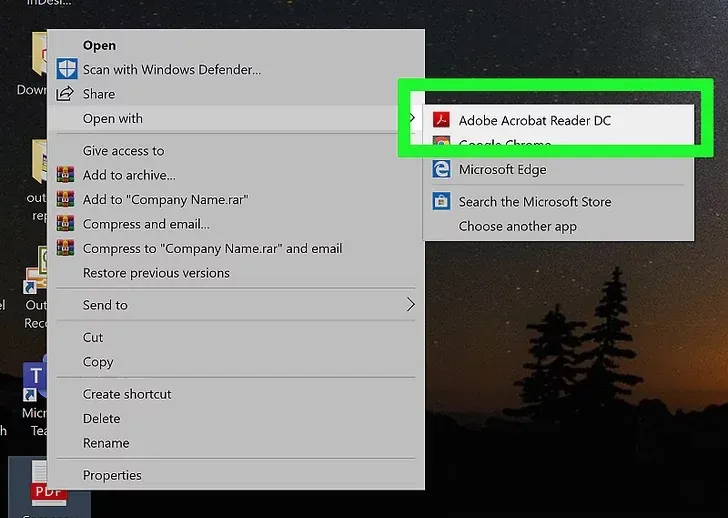Click the Microsoft Store bag icon
Image resolution: width=728 pixels, height=518 pixels.
441,201
